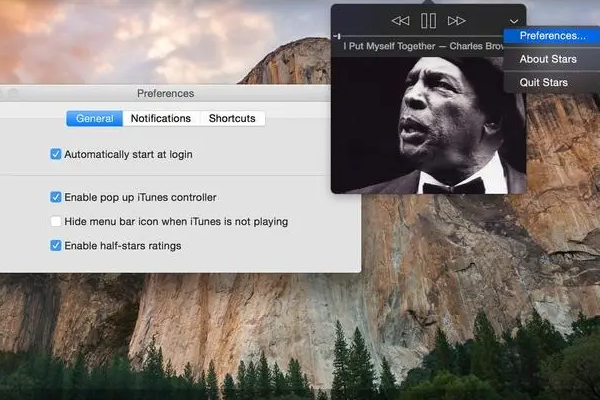Choose Preferences... from the Stars menu
Screen dimensions: 600x400
click(552, 36)
